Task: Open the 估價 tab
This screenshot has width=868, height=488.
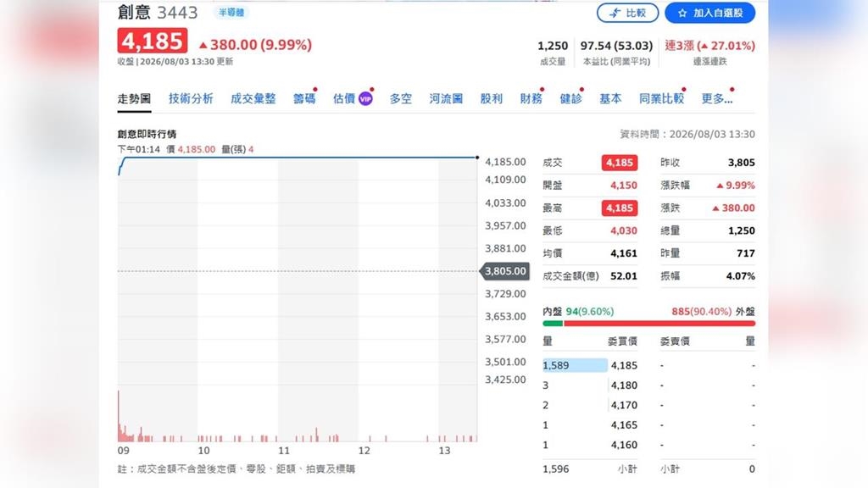Action: pos(344,98)
